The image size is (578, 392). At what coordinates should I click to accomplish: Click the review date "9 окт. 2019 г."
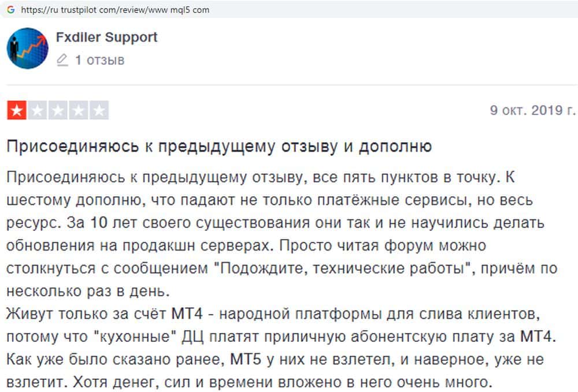(532, 110)
